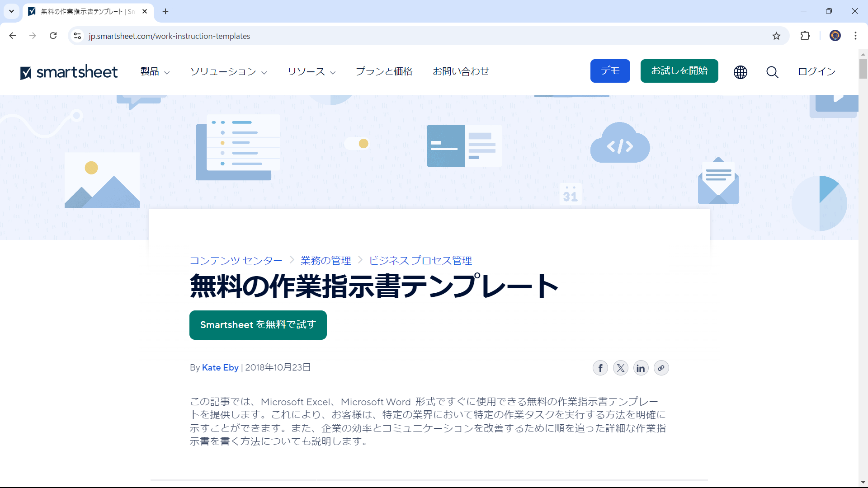The image size is (868, 488).
Task: Open the Chrome three-dot menu
Action: click(855, 36)
